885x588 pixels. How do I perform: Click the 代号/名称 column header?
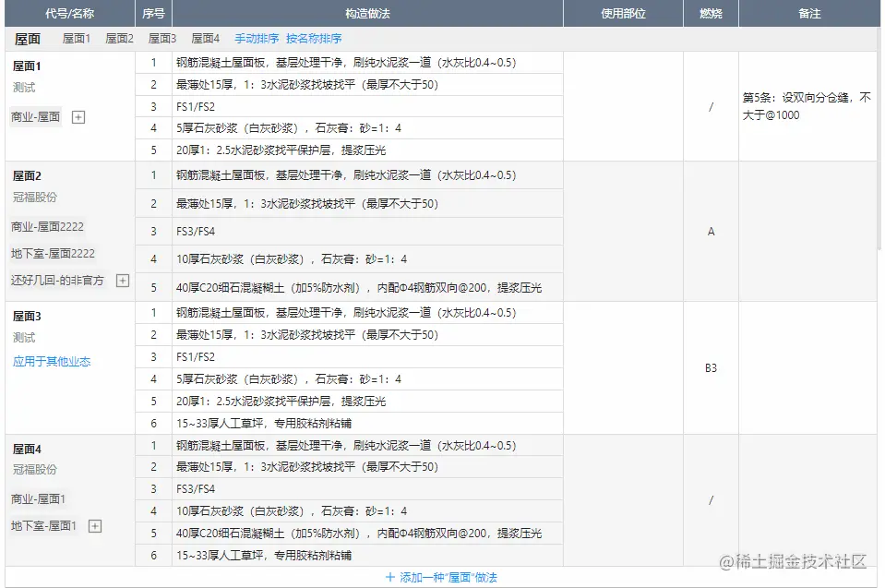click(70, 14)
